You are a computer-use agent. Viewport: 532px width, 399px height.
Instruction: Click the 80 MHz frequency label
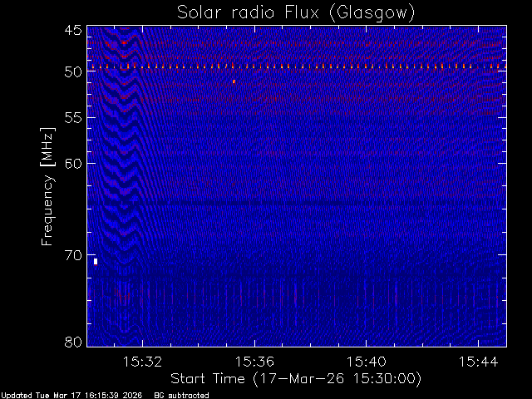[x=73, y=342]
